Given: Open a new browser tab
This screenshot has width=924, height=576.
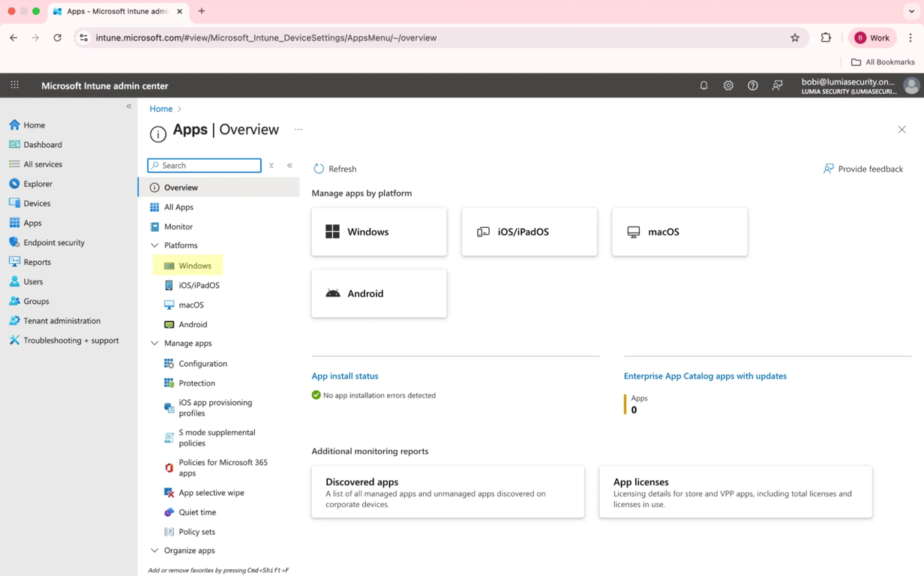Looking at the screenshot, I should tap(202, 11).
